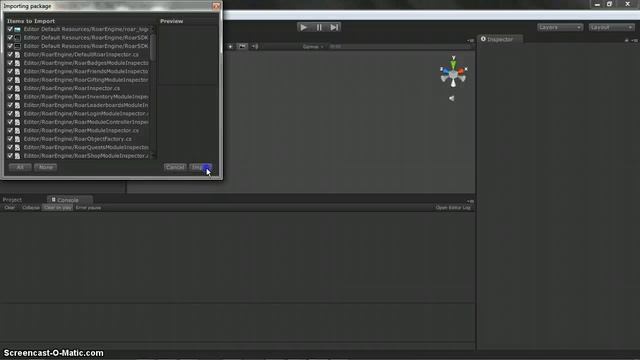Select the RoarLoginModuleInspector item text
The width and height of the screenshot is (640, 360).
86,113
